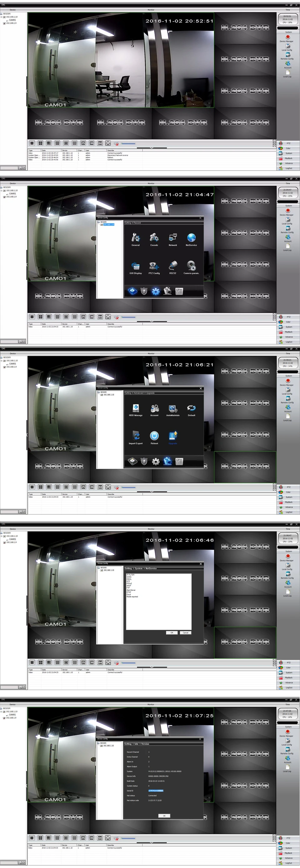Open the Encode settings icon

coord(154,238)
